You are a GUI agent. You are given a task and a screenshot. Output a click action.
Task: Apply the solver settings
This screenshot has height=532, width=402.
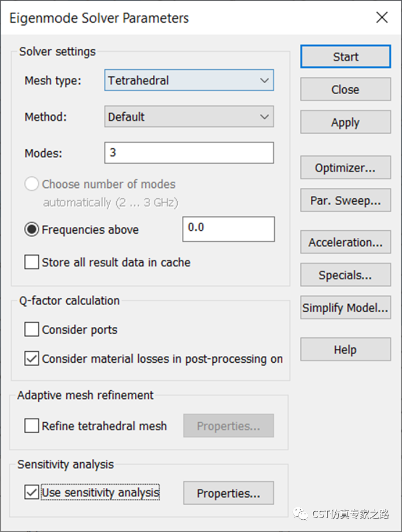346,122
